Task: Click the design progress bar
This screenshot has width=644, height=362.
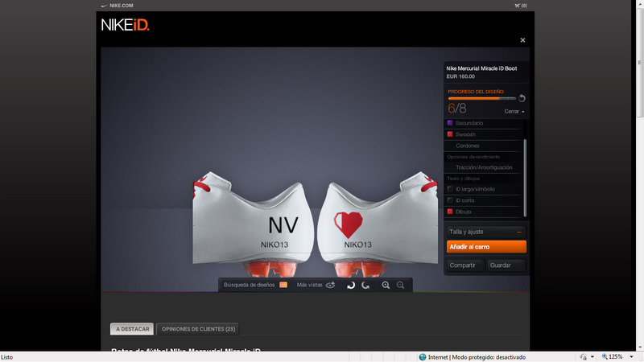Action: (481, 98)
